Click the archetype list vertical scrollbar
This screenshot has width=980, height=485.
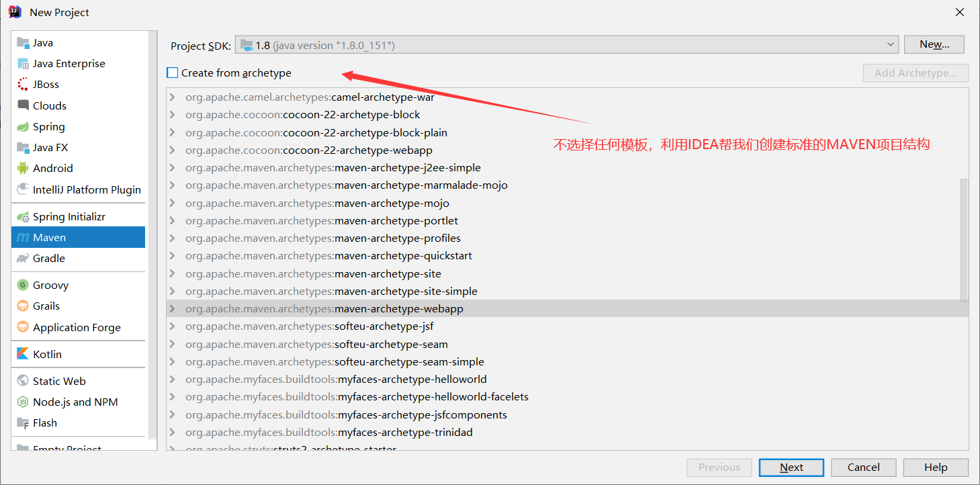click(x=965, y=239)
